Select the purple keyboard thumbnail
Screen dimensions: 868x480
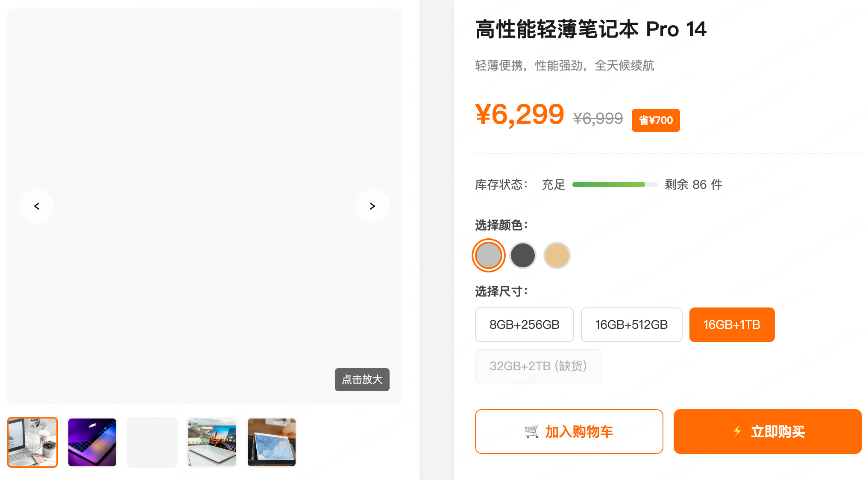92,442
